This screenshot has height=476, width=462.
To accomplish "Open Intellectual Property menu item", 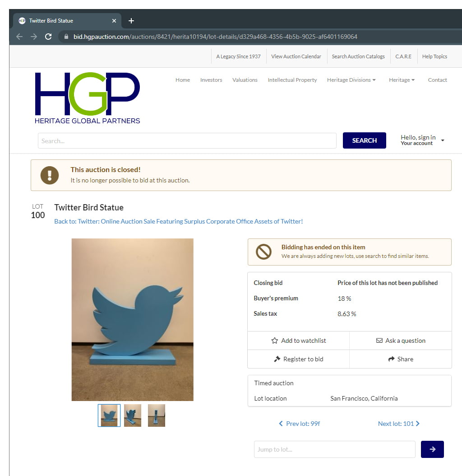I will (292, 80).
